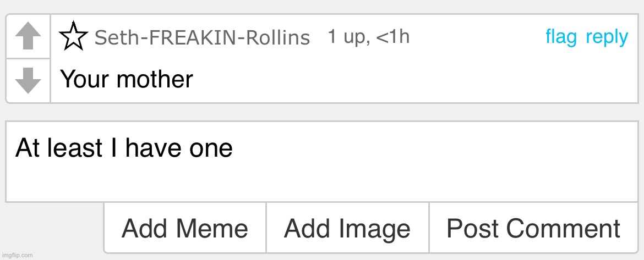644x260 pixels.
Task: Click the imgflip.com watermark
Action: [x=18, y=255]
